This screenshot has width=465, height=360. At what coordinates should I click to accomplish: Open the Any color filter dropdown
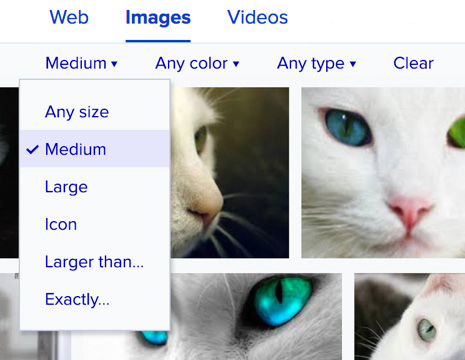[x=197, y=63]
